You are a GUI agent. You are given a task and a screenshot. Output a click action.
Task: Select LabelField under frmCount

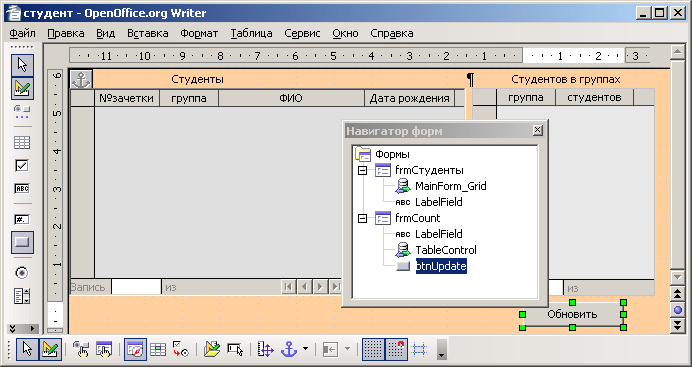point(439,234)
